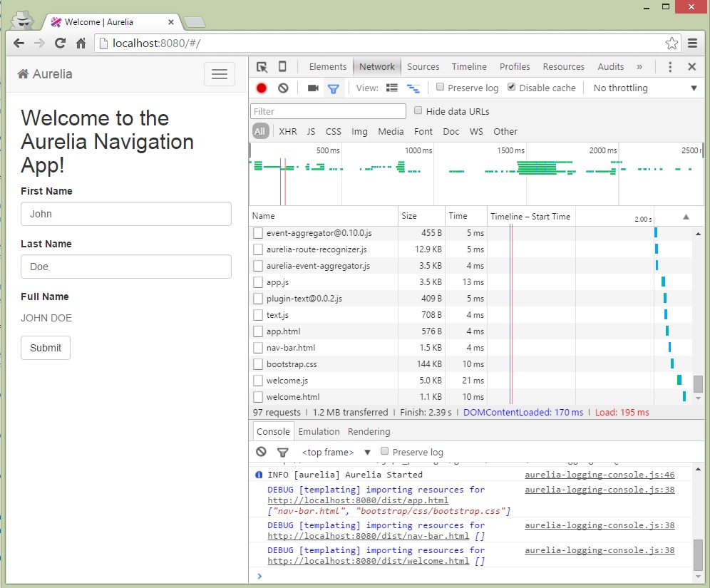This screenshot has height=588, width=710.
Task: Click the network list scrollbar thumb
Action: (x=698, y=383)
